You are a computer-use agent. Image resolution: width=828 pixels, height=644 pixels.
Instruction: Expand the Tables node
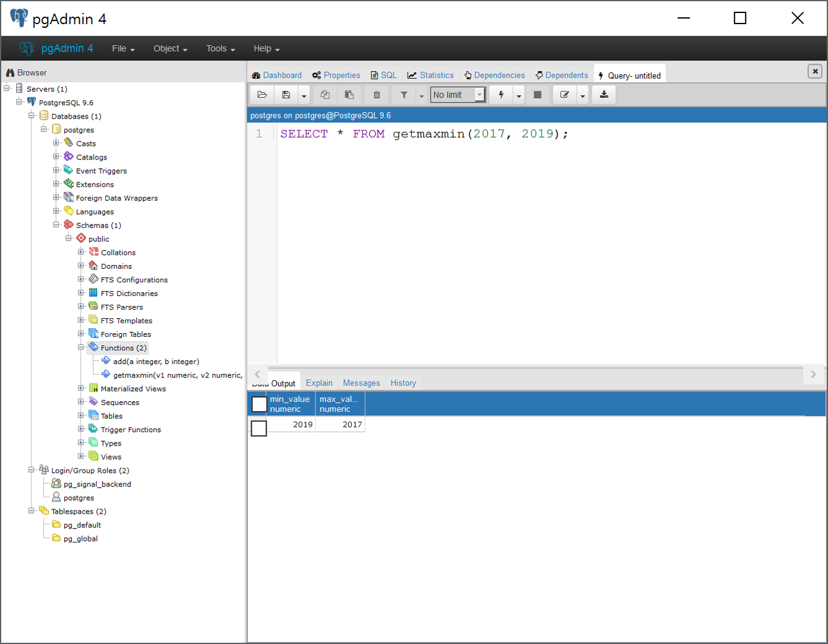[x=81, y=415]
